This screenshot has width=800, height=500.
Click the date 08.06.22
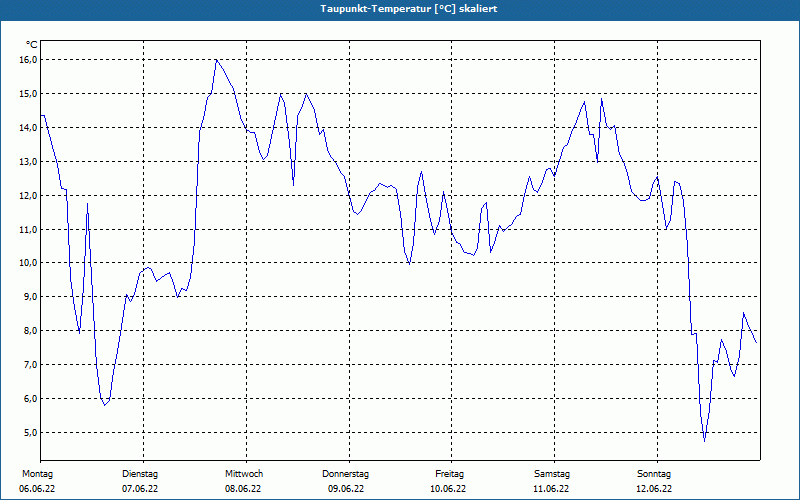(243, 489)
